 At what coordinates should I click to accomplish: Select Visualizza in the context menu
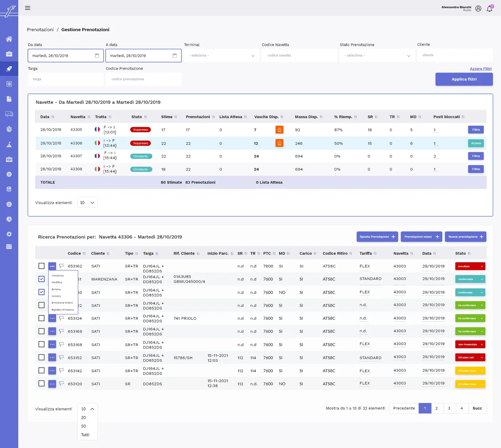58,275
